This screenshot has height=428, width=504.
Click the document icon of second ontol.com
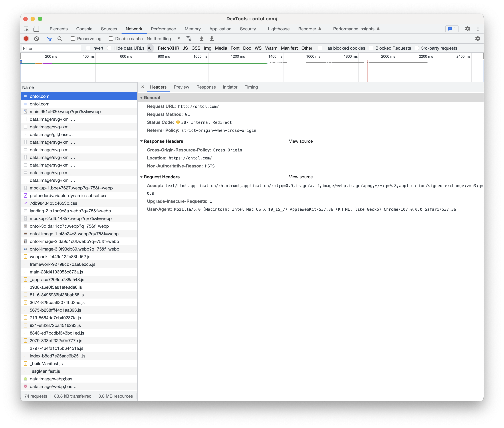point(25,104)
